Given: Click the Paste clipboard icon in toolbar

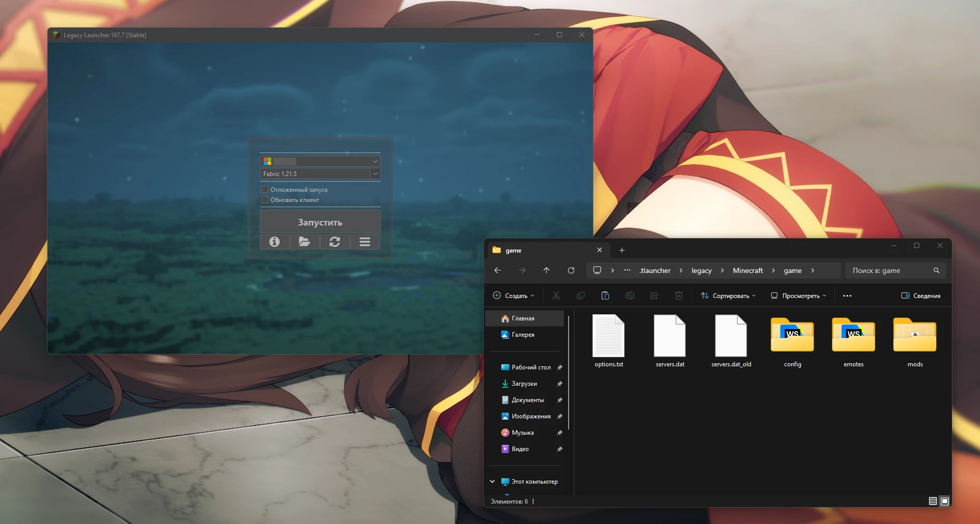Looking at the screenshot, I should coord(605,296).
